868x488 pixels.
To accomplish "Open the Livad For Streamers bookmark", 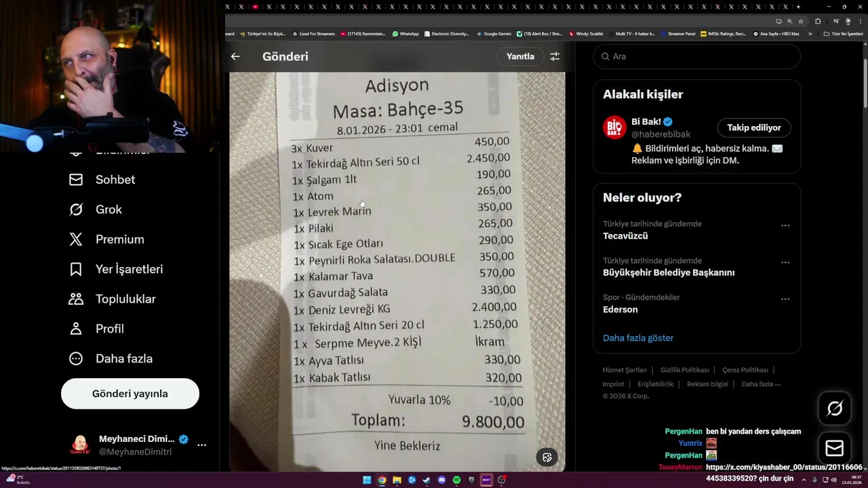I will (x=313, y=33).
